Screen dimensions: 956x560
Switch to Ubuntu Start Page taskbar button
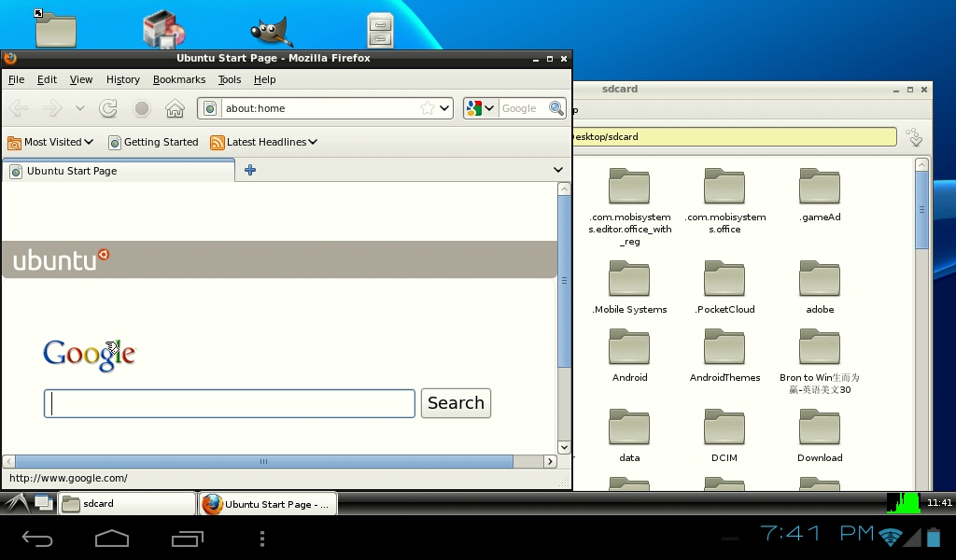pos(268,504)
